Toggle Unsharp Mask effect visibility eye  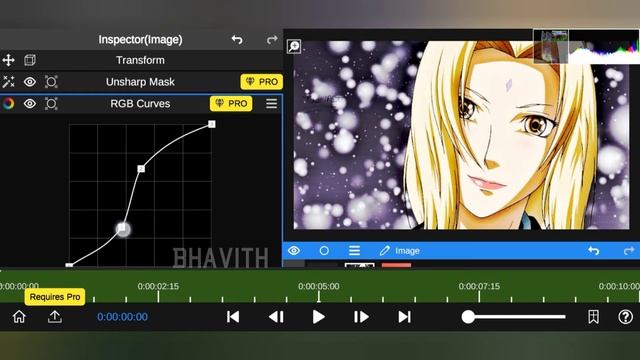(x=30, y=82)
